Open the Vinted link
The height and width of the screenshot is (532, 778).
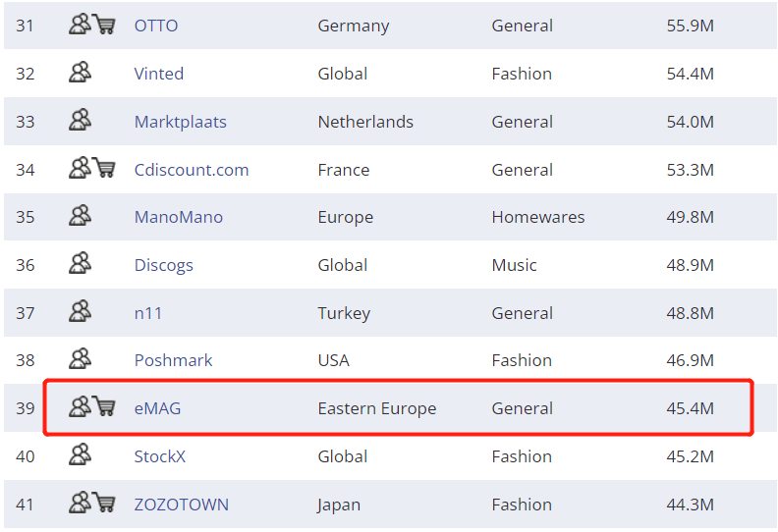[x=159, y=74]
